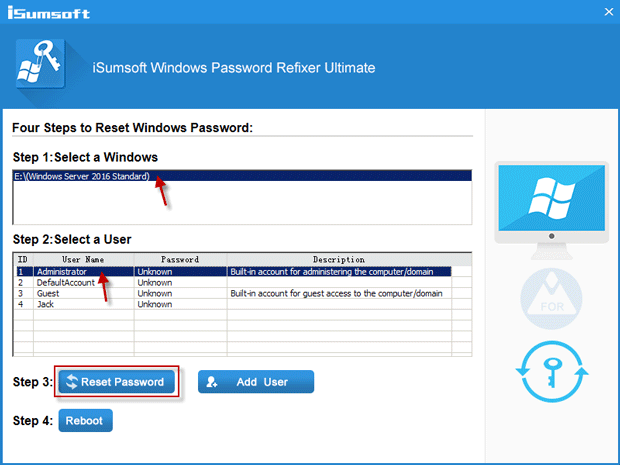Close the iSumsoft window
Viewport: 620px width, 465px height.
pyautogui.click(x=609, y=12)
